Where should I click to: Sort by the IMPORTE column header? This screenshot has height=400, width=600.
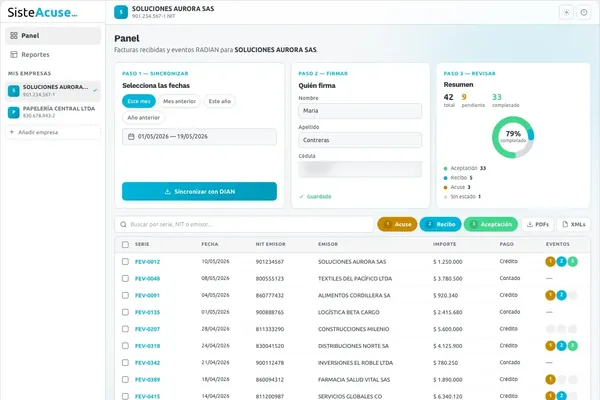(444, 244)
